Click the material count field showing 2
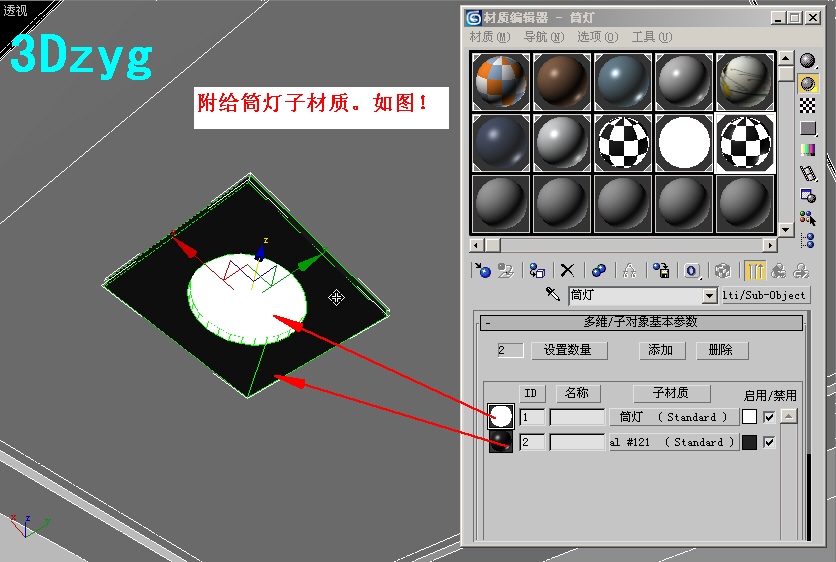This screenshot has height=562, width=836. [x=509, y=350]
